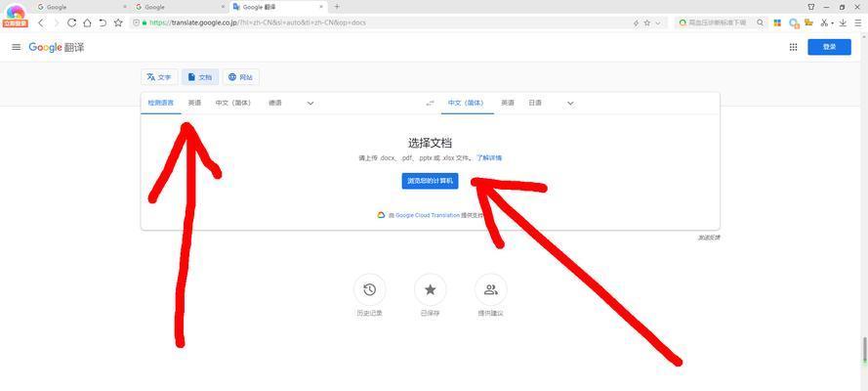Open the browser three-line main menu
868x391 pixels.
coord(857,22)
